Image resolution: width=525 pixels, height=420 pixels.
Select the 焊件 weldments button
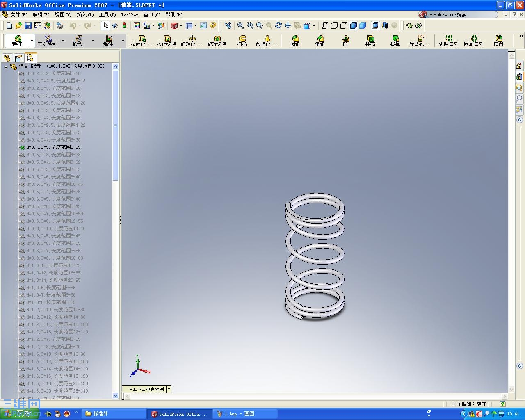(108, 41)
